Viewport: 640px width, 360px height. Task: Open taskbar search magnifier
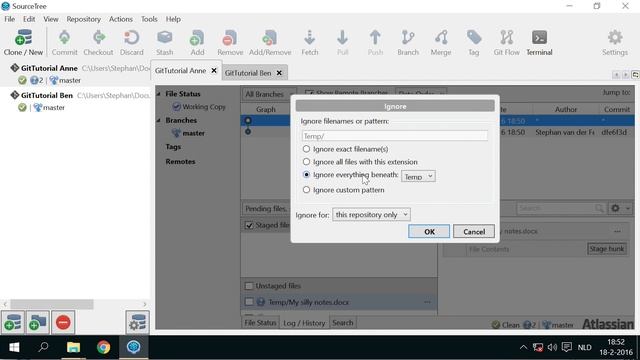[43, 347]
